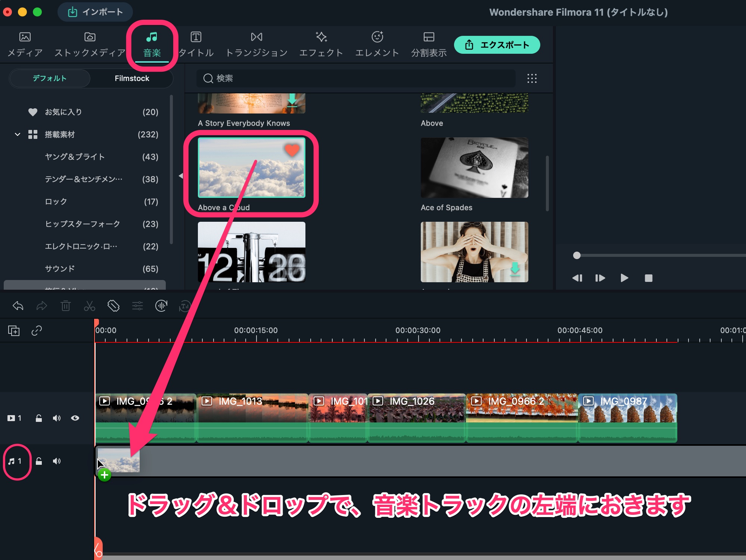Hide video track 1 using the eye icon

[75, 418]
